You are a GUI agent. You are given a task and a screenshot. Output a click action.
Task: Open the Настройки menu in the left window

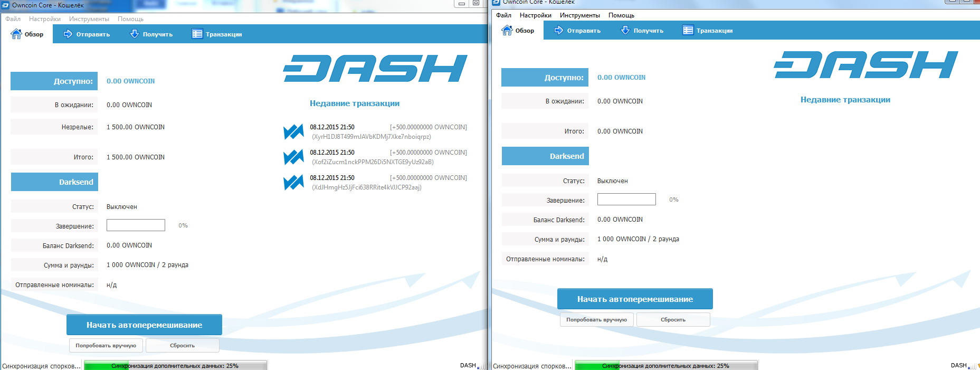pyautogui.click(x=45, y=19)
